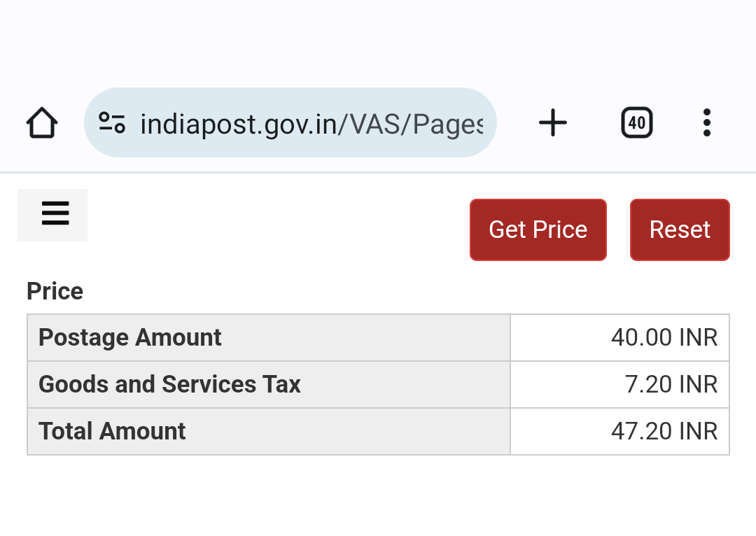Select the Goods and Services Tax label

[169, 384]
